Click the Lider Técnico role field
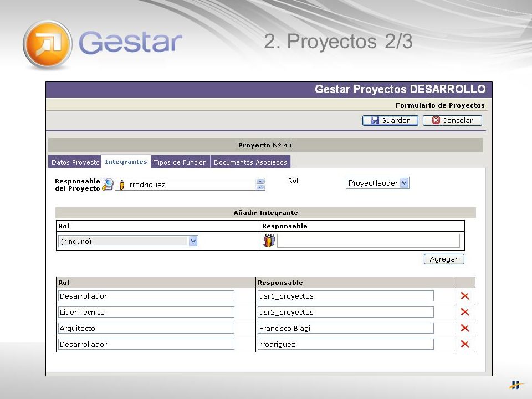The height and width of the screenshot is (399, 532). pos(146,312)
